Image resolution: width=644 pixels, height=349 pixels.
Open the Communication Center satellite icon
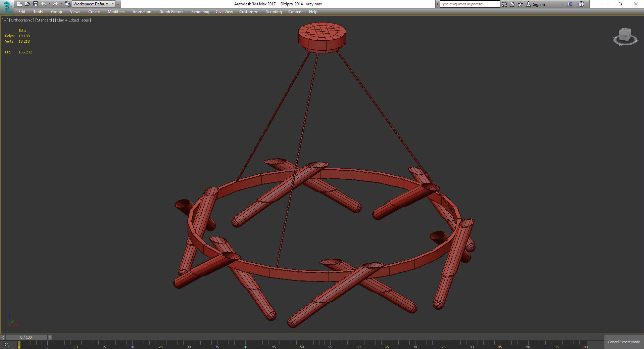point(512,4)
